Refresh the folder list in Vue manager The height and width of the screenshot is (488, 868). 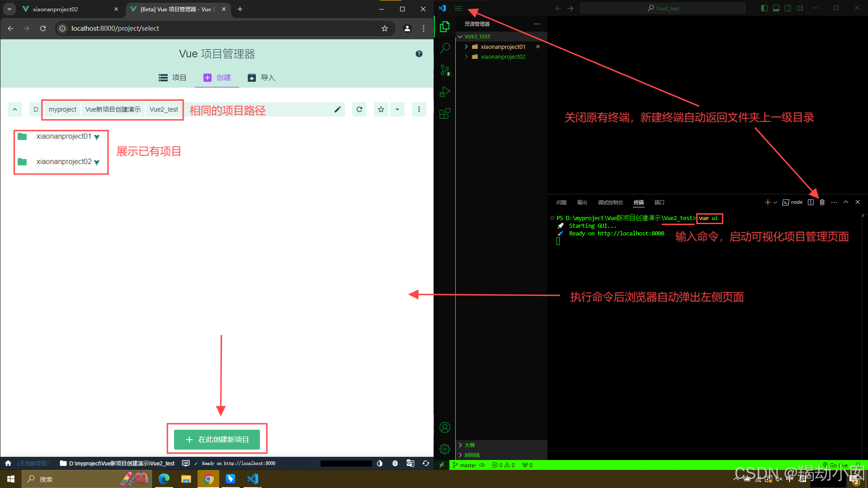click(x=359, y=109)
